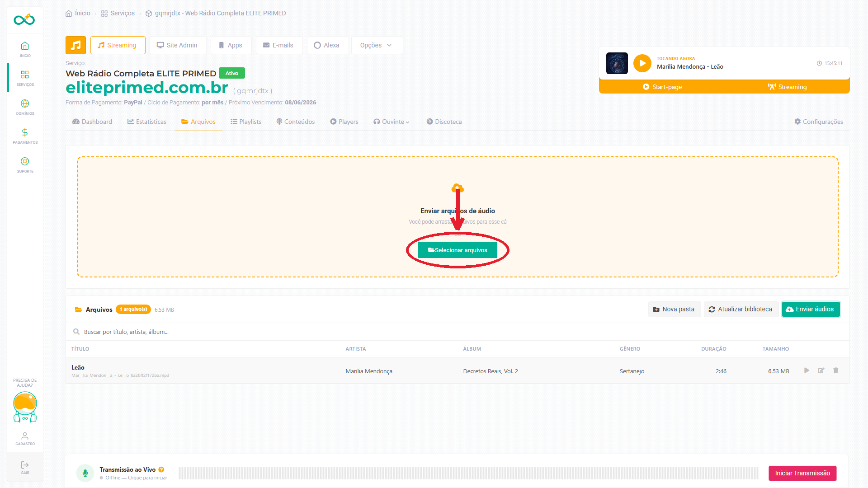Viewport: 868px width, 488px height.
Task: Click the Arquivos folder icon in list header
Action: click(78, 310)
